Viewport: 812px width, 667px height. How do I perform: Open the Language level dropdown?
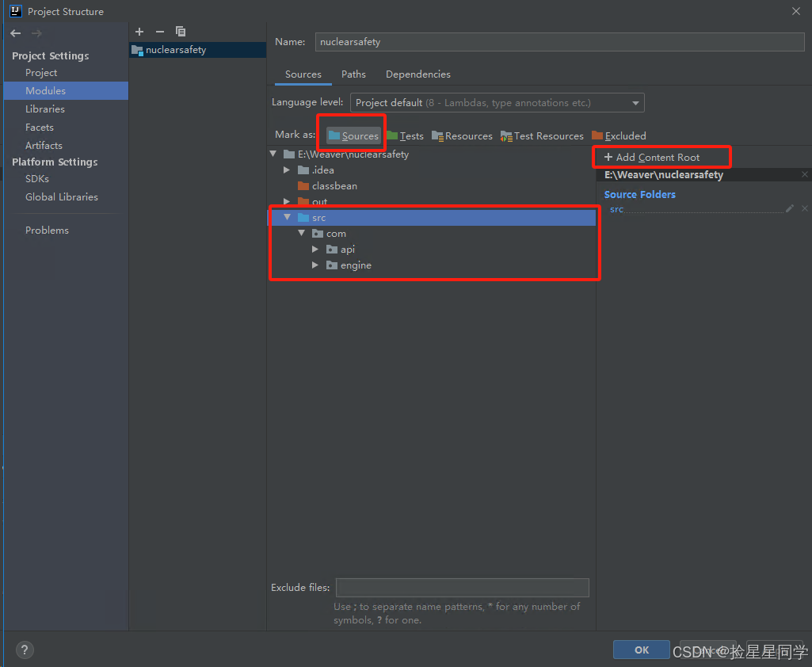pyautogui.click(x=497, y=102)
